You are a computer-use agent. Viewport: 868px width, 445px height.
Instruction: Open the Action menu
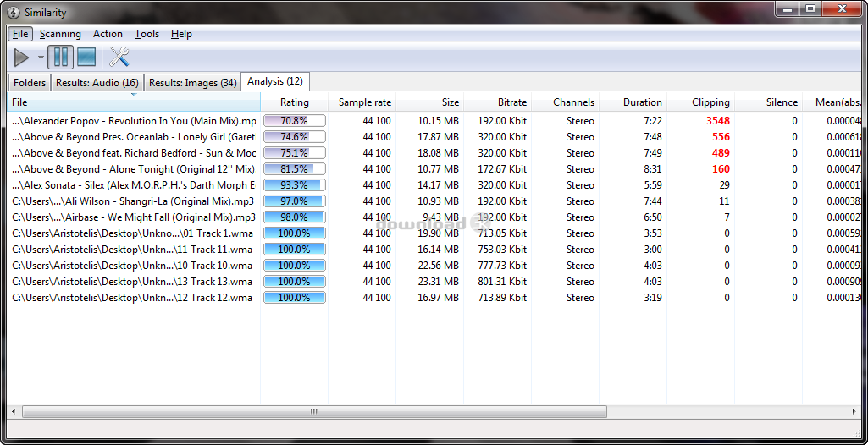pos(108,34)
